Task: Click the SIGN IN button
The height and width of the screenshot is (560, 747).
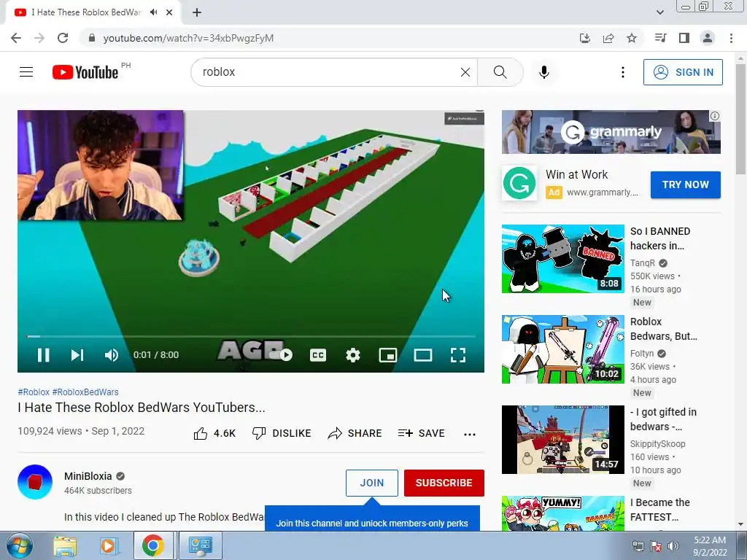Action: click(683, 72)
